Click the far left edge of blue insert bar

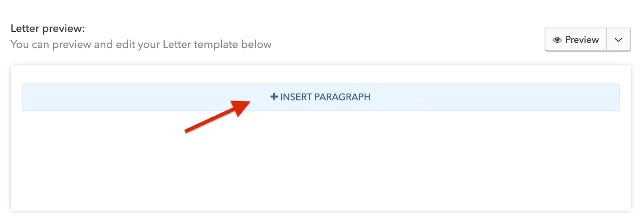[x=24, y=97]
